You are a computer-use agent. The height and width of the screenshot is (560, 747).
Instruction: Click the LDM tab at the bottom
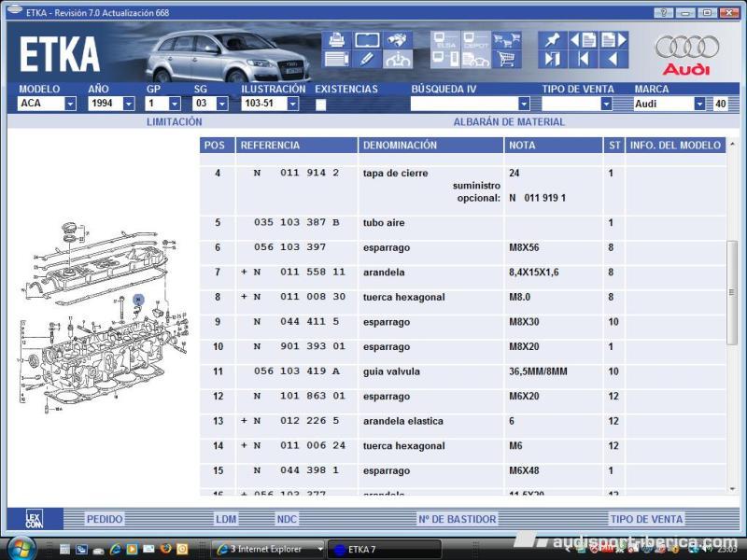(x=226, y=519)
